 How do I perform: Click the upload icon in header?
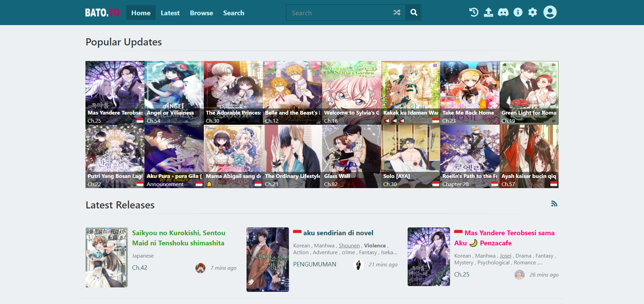point(488,13)
